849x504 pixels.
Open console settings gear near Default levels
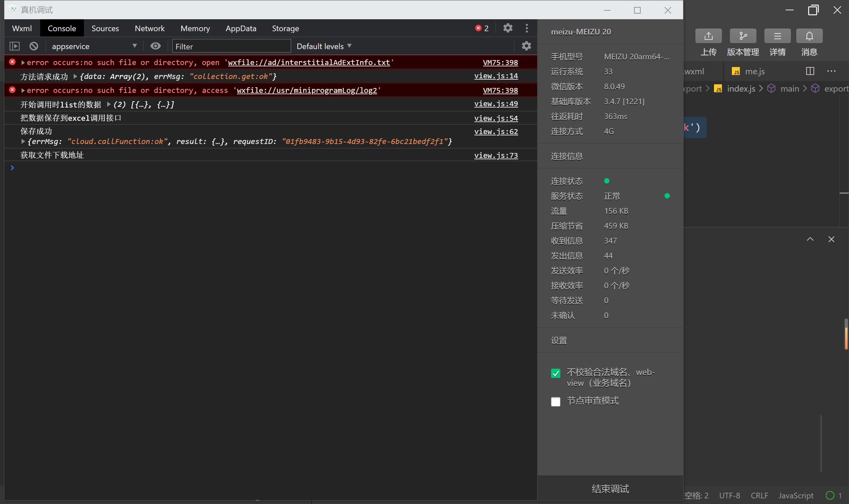pyautogui.click(x=526, y=46)
